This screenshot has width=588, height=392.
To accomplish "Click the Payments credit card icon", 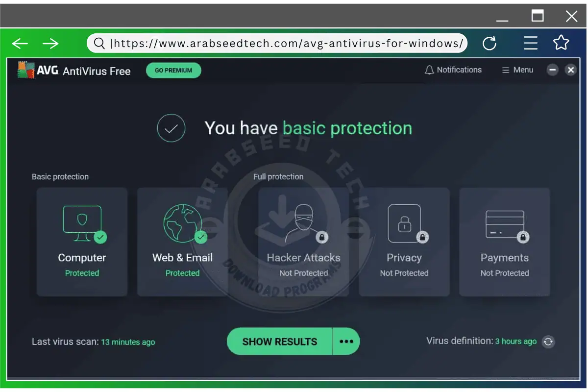I will [x=505, y=224].
